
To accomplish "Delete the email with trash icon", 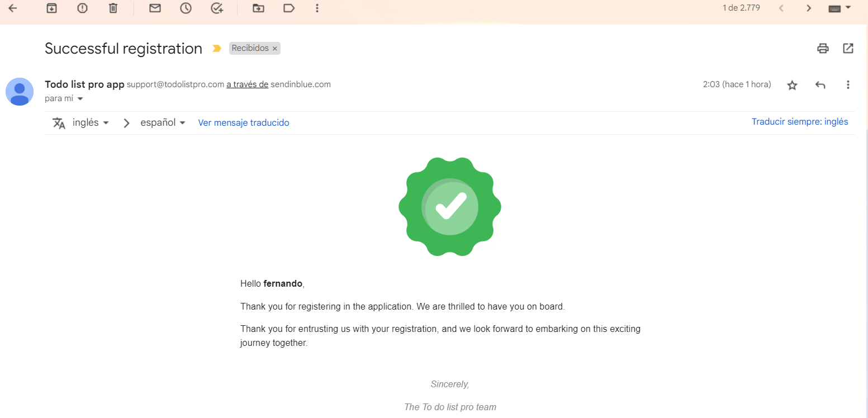I will coord(113,8).
